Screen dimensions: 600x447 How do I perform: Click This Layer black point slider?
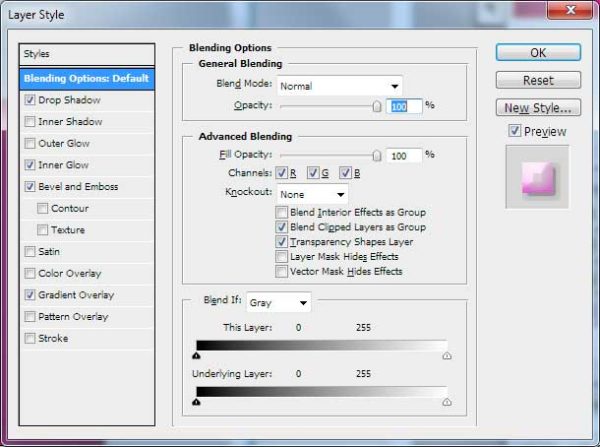pyautogui.click(x=196, y=356)
